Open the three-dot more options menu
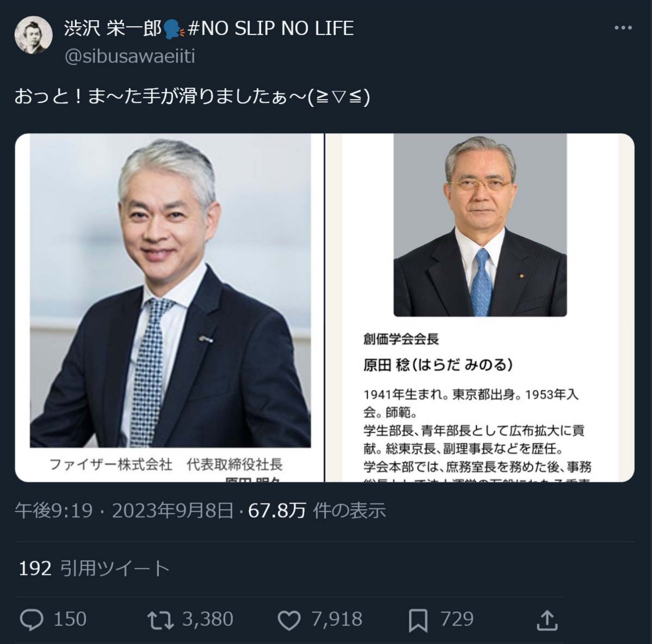Viewport: 652px width, 644px height. click(x=623, y=28)
